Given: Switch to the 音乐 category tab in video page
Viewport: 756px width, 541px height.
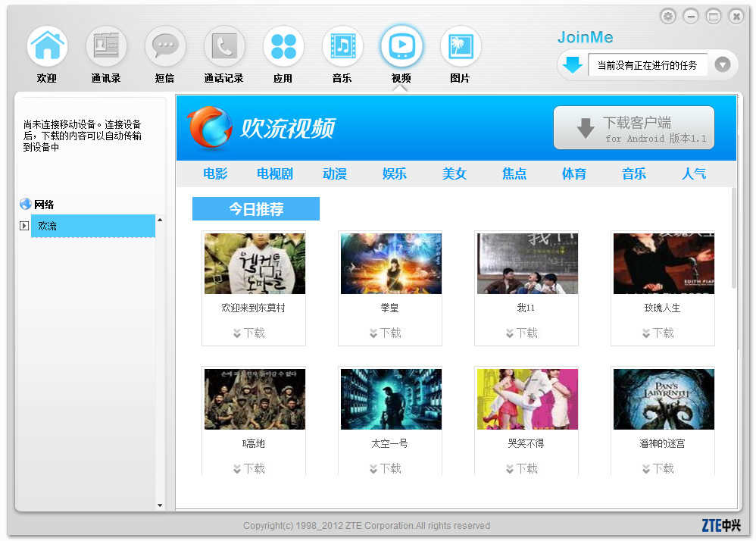Looking at the screenshot, I should [x=633, y=174].
